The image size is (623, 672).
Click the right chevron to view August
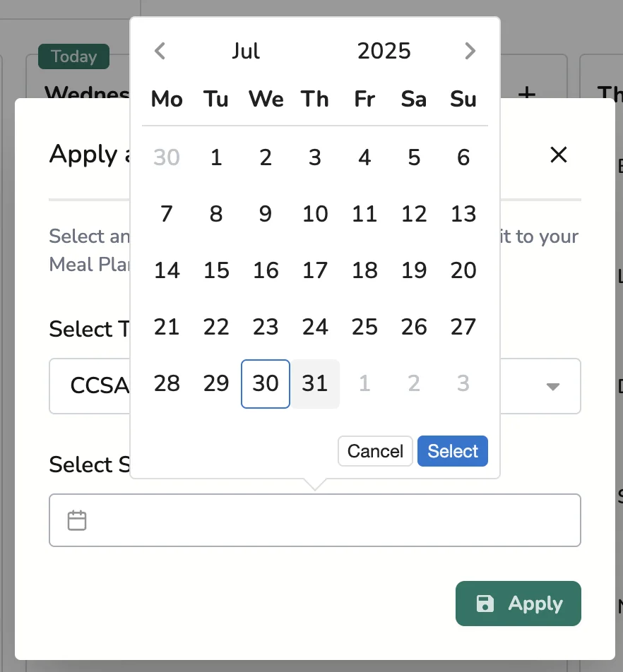click(470, 50)
